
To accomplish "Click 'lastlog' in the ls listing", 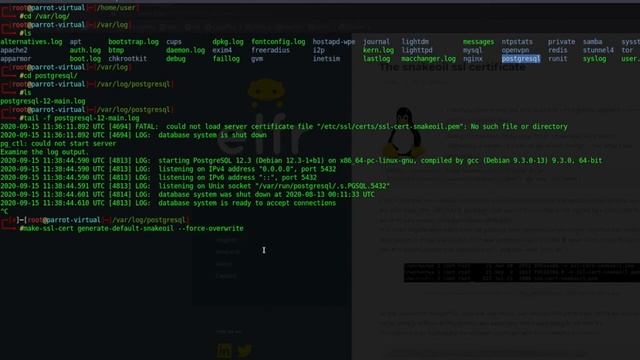I will click(x=376, y=59).
